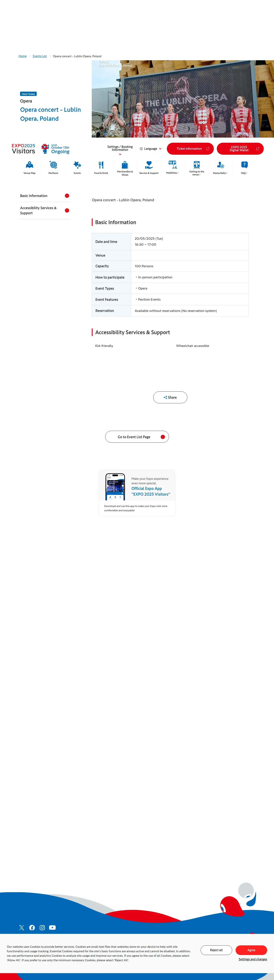Viewport: 274px width, 980px height.
Task: Click the Lublin Opera event photo
Action: [x=183, y=99]
